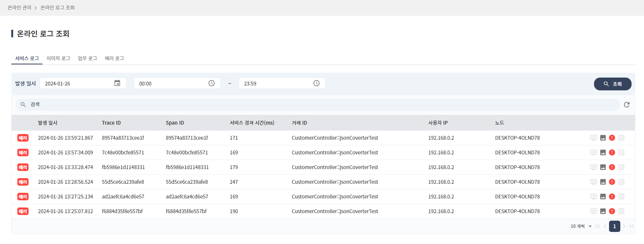644x244 pixels.
Task: Open error detail for the 13:59:21.867 row
Action: [612, 138]
